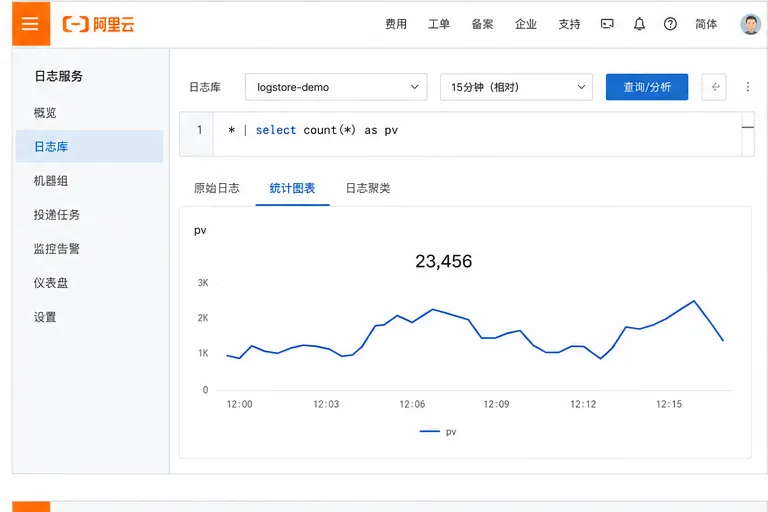Switch to the 日志聚类 tab
Image resolution: width=768 pixels, height=512 pixels.
(368, 188)
